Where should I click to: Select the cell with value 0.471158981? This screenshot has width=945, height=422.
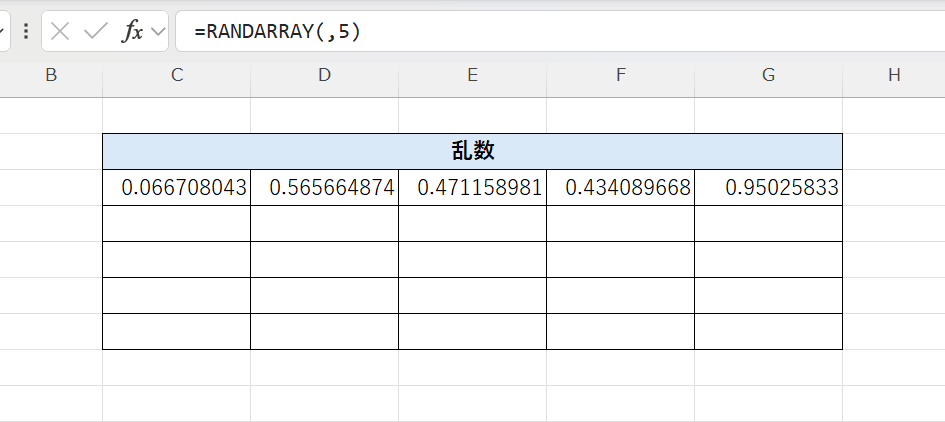point(472,187)
